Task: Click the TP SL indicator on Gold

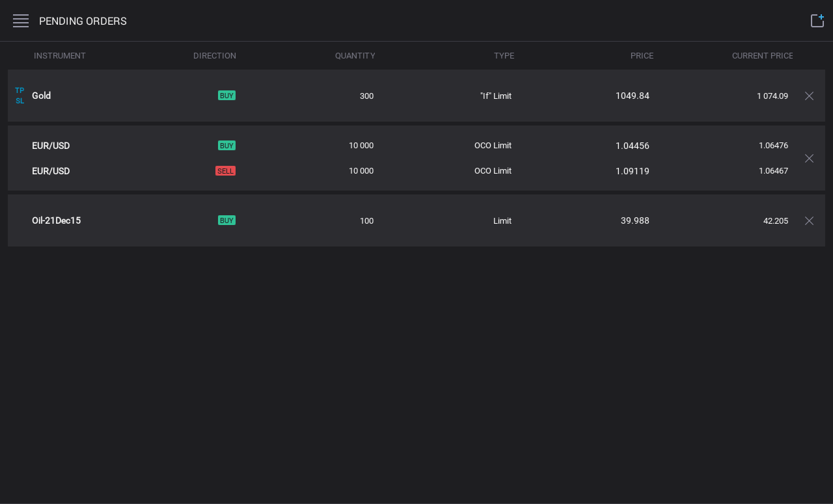Action: 20,96
